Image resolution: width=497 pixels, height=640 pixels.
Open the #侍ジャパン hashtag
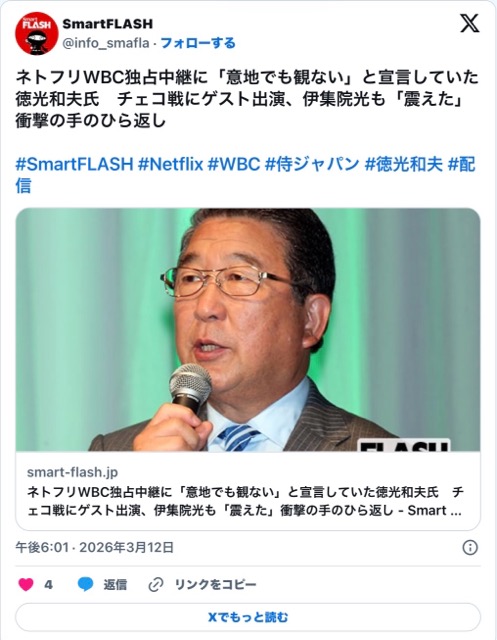tap(312, 164)
